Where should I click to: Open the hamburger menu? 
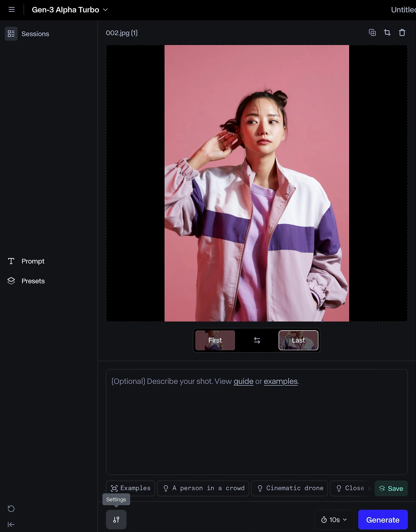coord(12,10)
